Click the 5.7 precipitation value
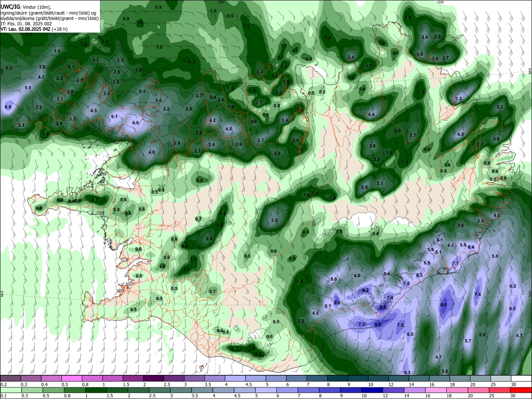The width and height of the screenshot is (532, 399). (468, 341)
